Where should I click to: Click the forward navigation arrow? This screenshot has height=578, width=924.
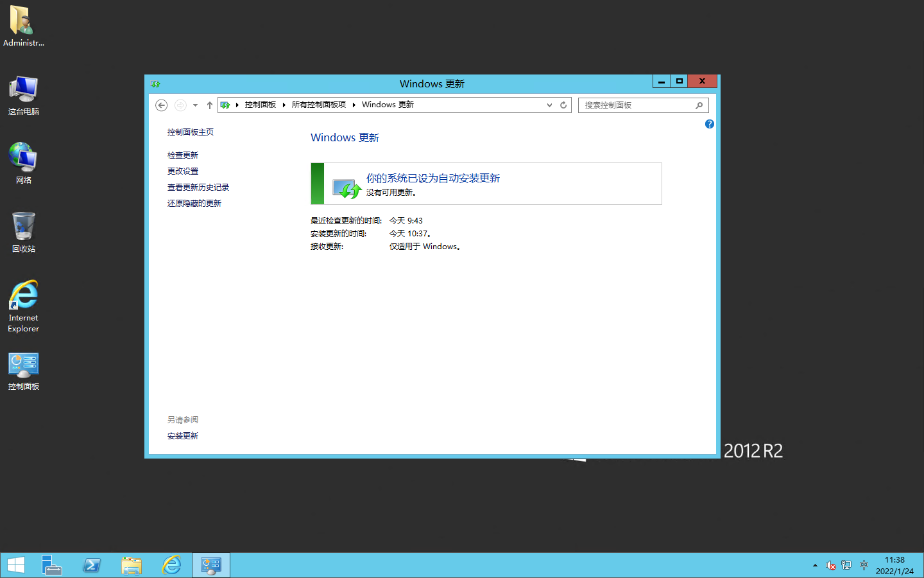pyautogui.click(x=180, y=105)
